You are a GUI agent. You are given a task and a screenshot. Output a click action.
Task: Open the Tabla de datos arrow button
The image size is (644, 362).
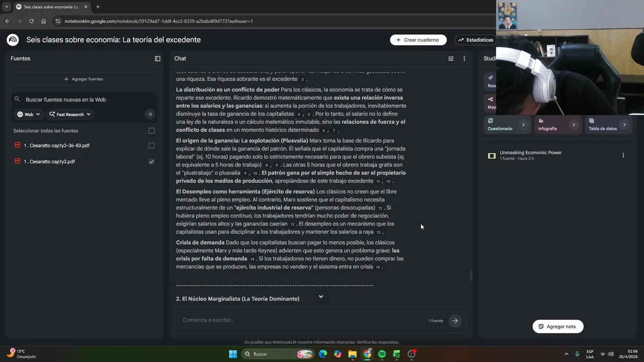(624, 125)
